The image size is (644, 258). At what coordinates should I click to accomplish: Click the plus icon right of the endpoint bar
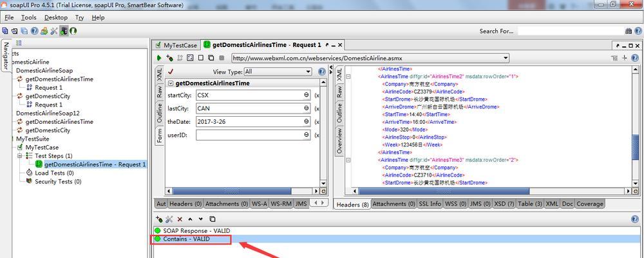(x=625, y=58)
